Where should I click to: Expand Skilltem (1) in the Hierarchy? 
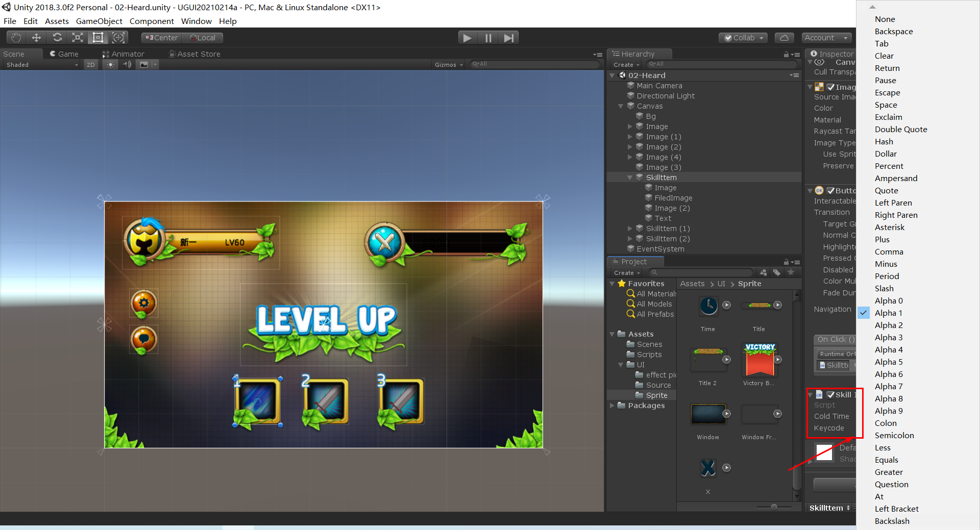[630, 229]
